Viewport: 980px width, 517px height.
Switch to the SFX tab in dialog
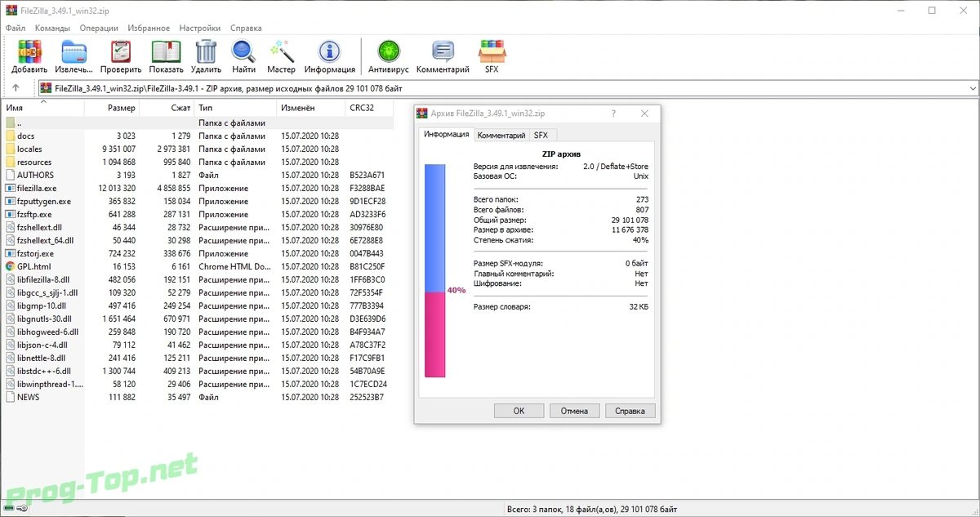(x=541, y=136)
